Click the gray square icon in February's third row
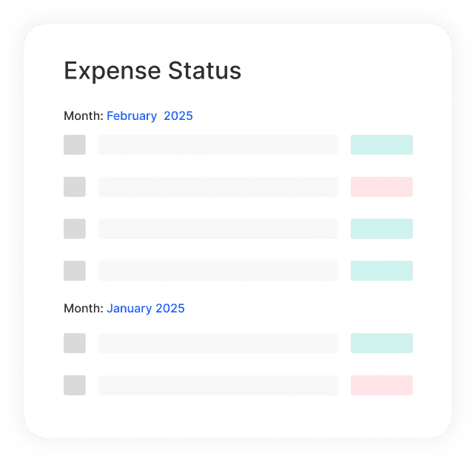Screen dimensions: 476x462 click(x=75, y=229)
